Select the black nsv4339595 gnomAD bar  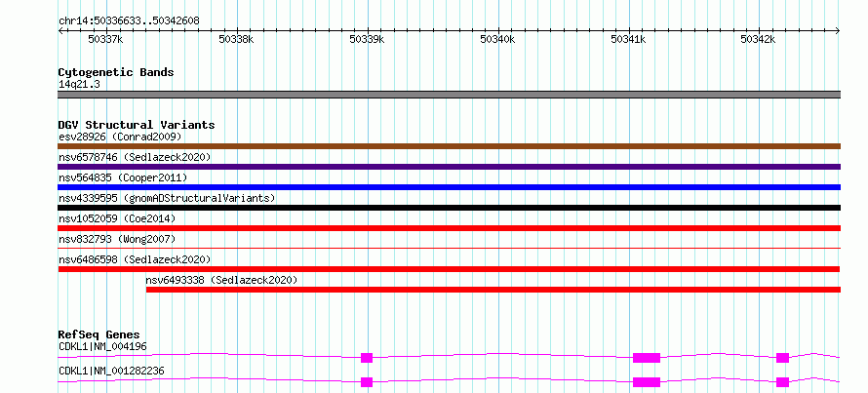click(x=449, y=208)
